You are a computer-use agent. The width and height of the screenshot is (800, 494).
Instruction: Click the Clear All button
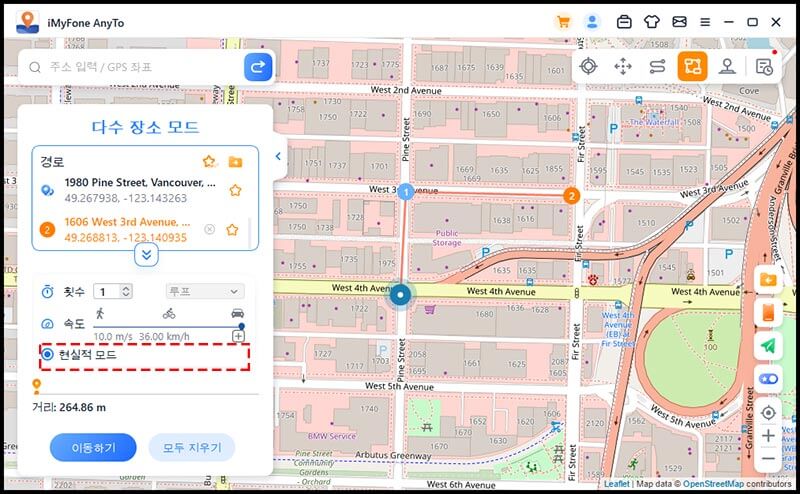(192, 448)
